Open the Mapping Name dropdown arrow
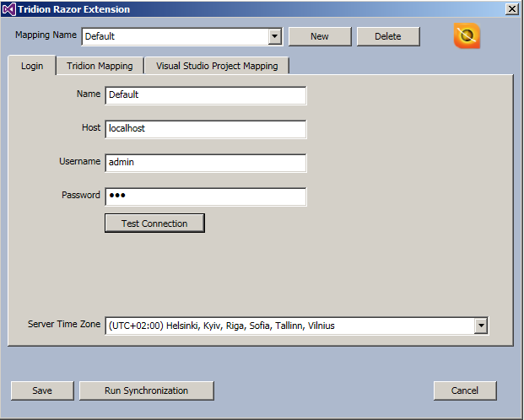Screen dimensions: 524x420 pyautogui.click(x=274, y=36)
